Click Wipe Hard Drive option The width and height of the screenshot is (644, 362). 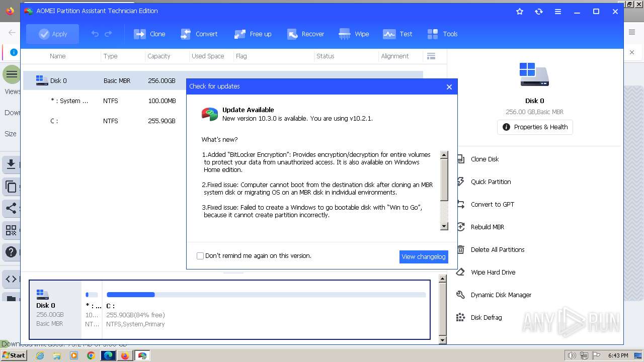point(493,272)
